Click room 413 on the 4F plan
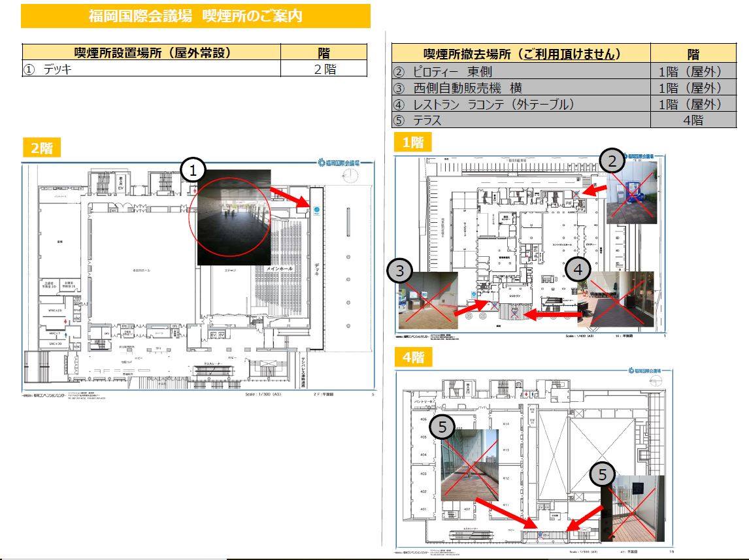 pos(506,450)
